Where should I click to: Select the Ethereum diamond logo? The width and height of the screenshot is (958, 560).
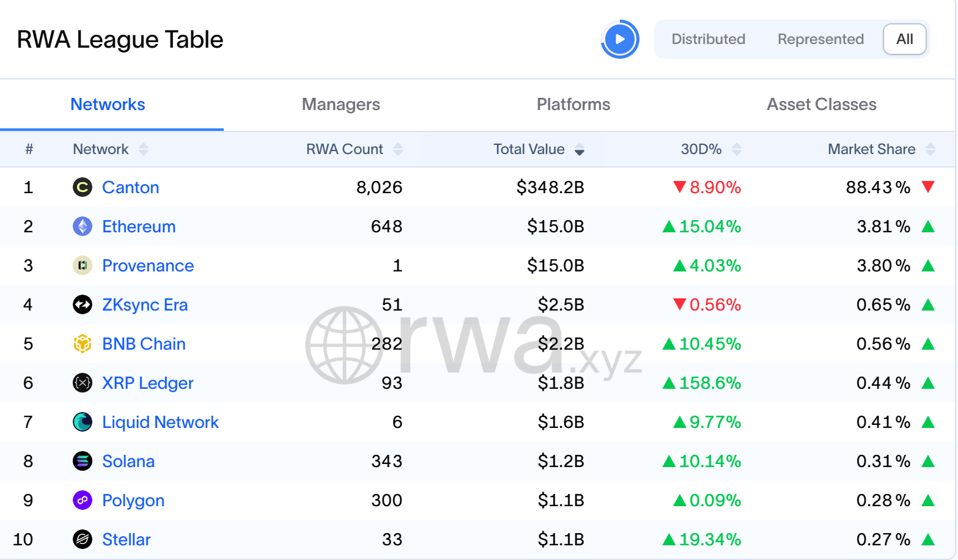click(x=83, y=226)
